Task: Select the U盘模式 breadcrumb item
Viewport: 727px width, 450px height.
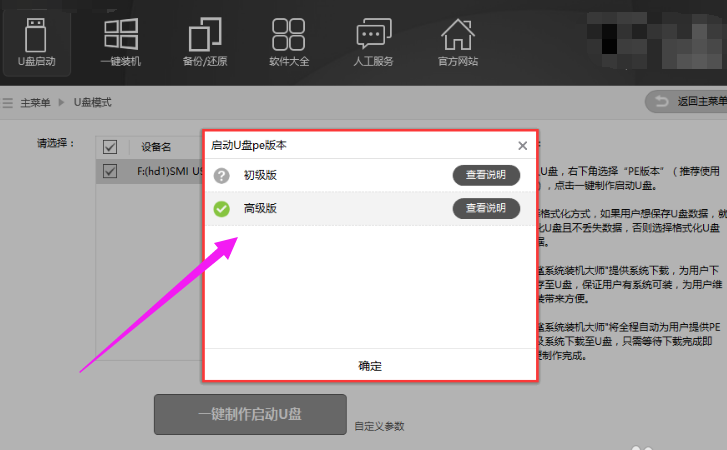Action: click(91, 102)
